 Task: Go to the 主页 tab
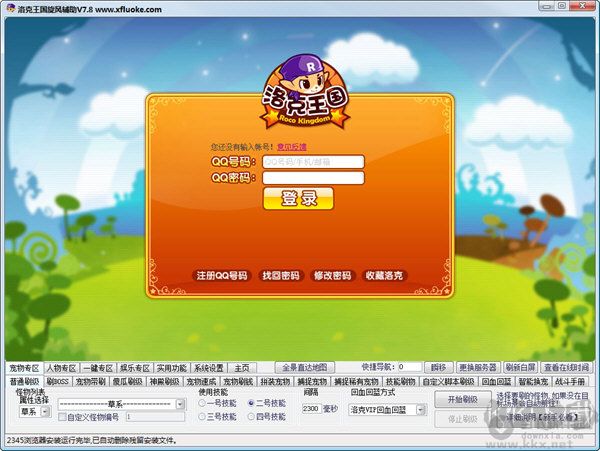point(242,368)
